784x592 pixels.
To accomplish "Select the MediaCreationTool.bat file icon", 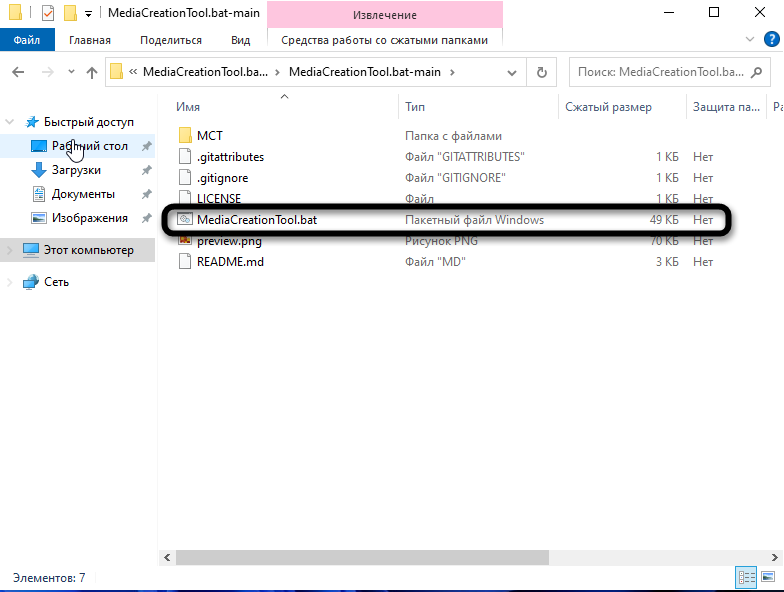I will [185, 220].
